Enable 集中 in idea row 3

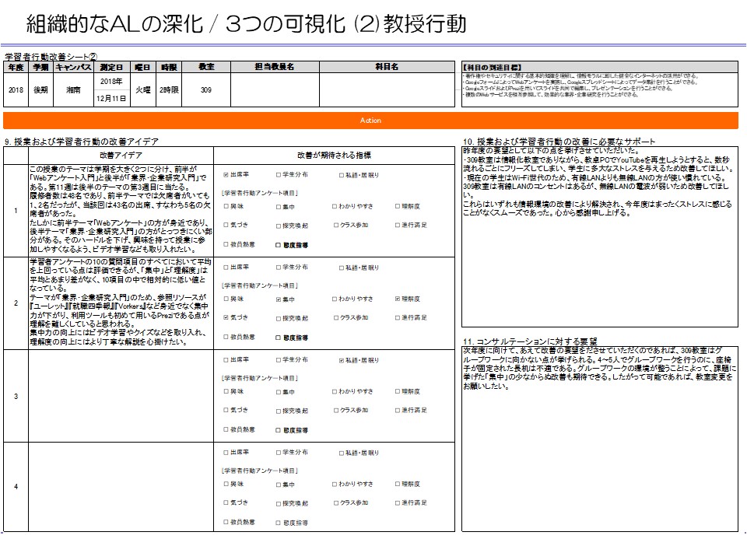(279, 392)
